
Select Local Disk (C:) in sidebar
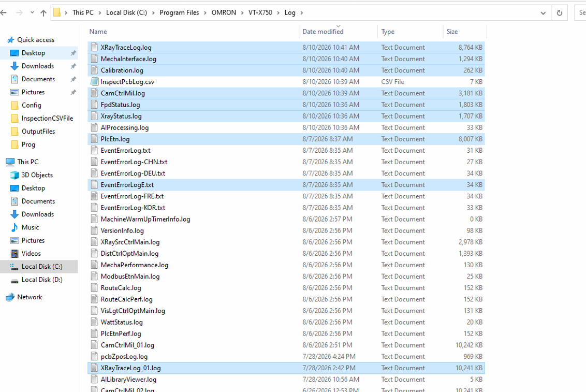click(x=42, y=267)
